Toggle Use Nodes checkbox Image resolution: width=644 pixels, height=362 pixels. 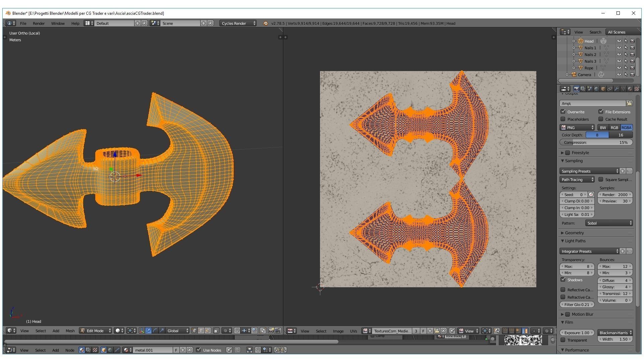tap(199, 350)
